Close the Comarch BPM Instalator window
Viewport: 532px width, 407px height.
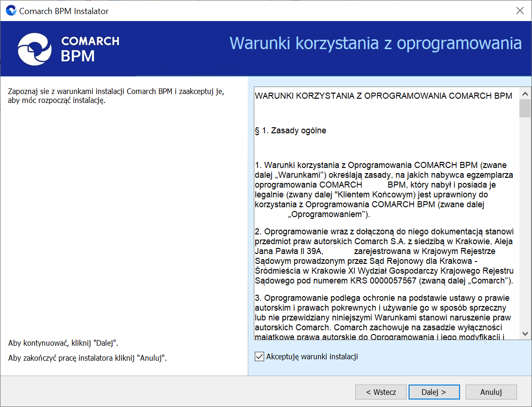520,10
